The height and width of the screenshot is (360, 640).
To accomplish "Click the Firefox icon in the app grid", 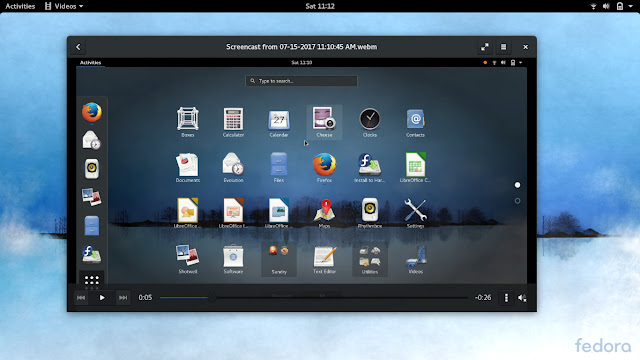I will pyautogui.click(x=324, y=167).
